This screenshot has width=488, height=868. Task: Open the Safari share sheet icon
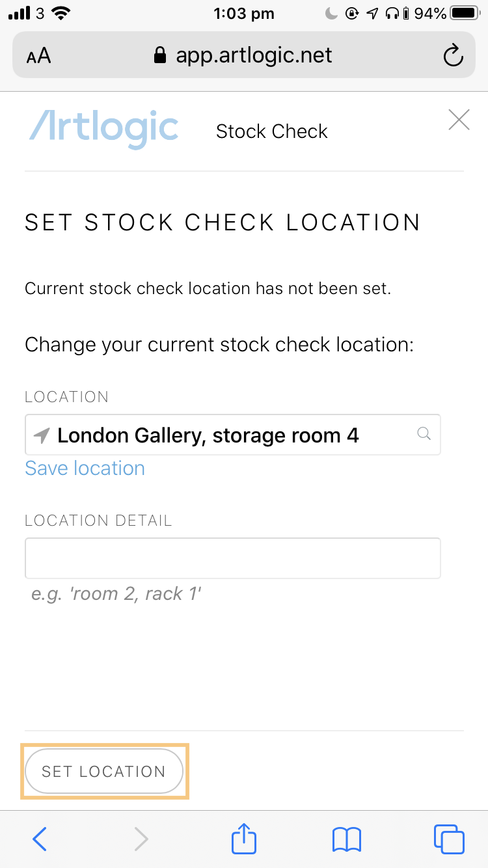[x=244, y=837]
